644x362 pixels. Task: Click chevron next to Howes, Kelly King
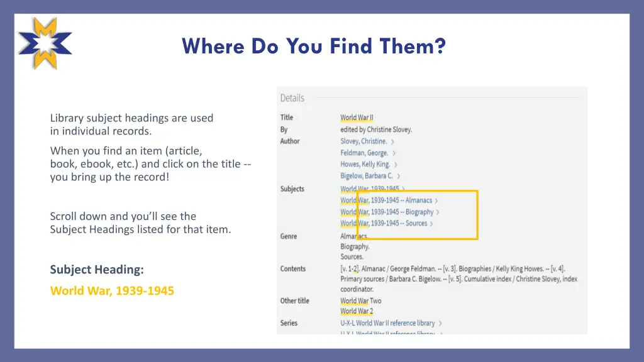(x=396, y=165)
